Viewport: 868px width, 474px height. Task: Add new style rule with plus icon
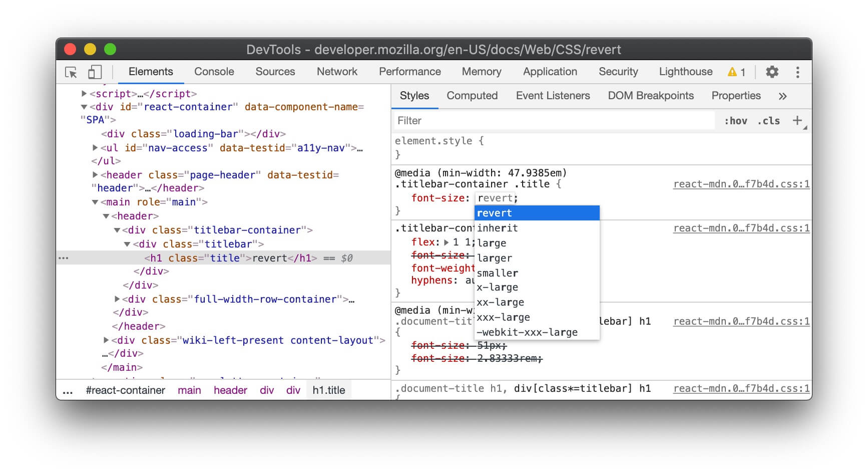coord(797,120)
